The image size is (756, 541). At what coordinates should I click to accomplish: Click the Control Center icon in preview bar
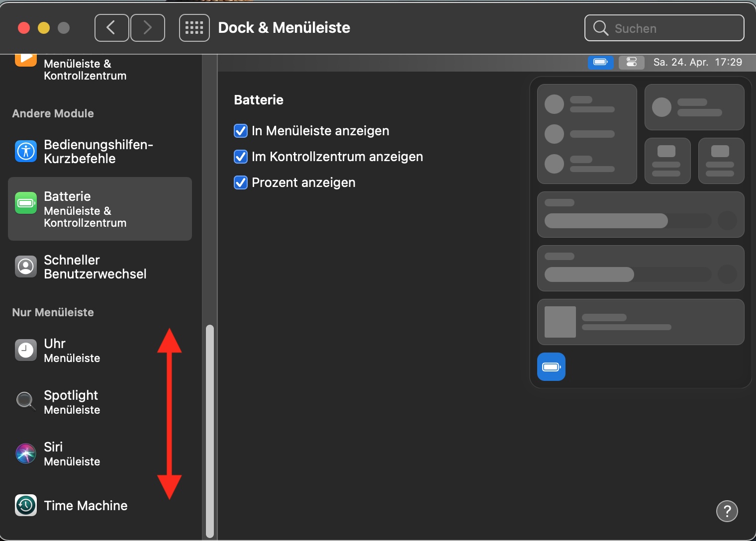632,62
